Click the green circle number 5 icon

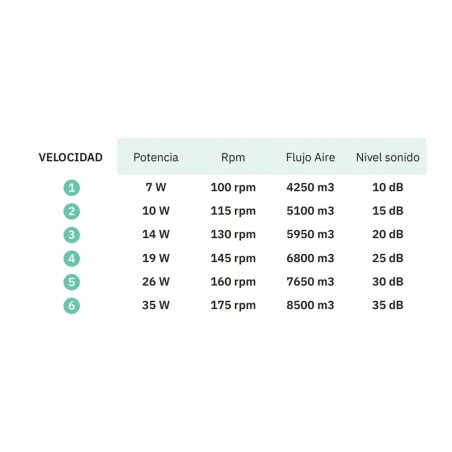(x=72, y=282)
